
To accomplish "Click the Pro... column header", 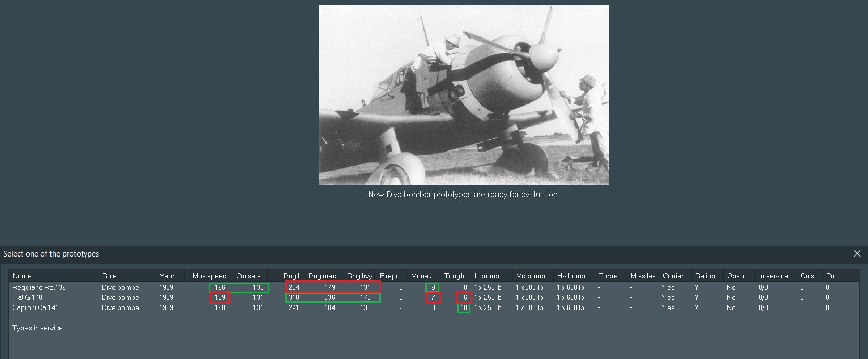I will 834,276.
